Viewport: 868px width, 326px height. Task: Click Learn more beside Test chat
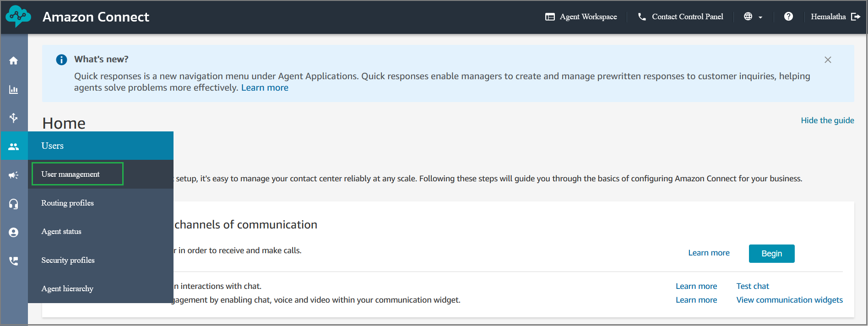point(696,286)
